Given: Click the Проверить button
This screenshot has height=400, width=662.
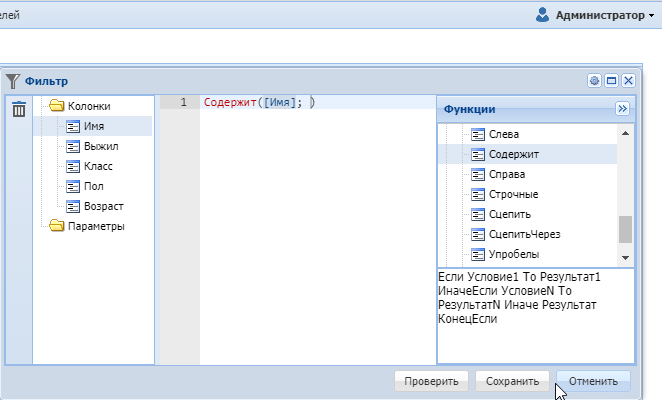Looking at the screenshot, I should (431, 381).
